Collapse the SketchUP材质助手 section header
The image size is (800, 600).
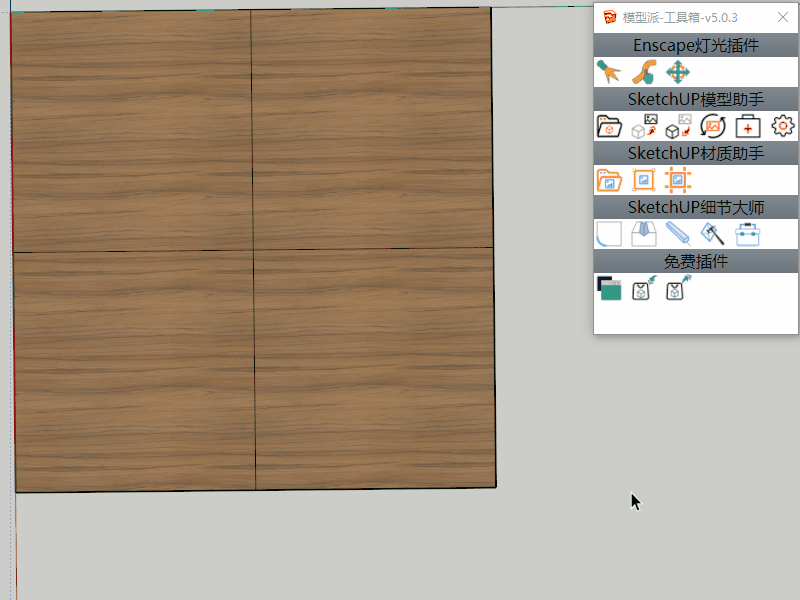(x=696, y=153)
